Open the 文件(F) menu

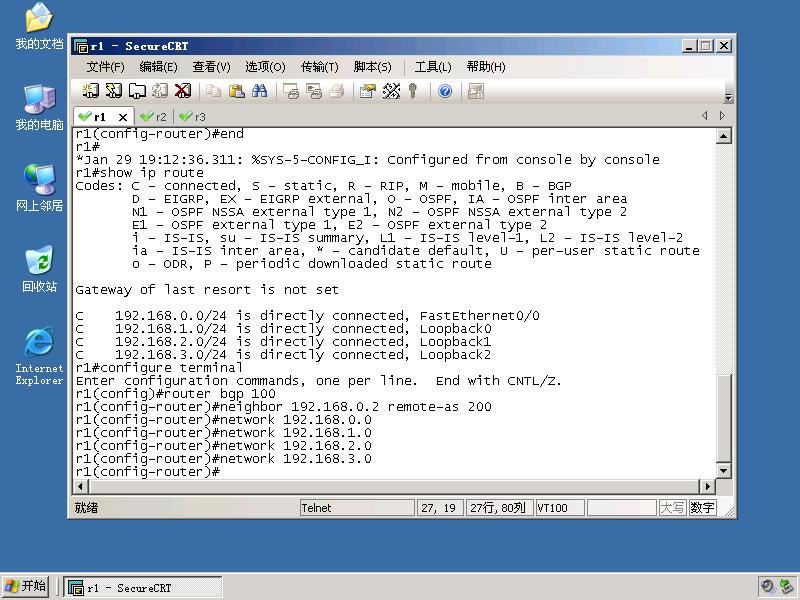[106, 67]
